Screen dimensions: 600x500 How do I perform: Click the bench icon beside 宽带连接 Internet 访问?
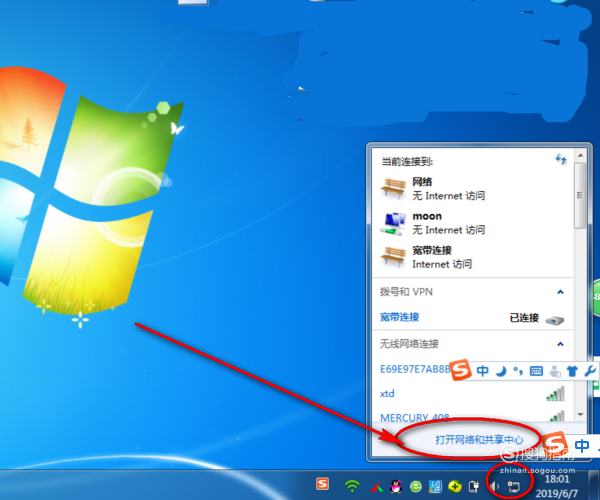pos(393,257)
